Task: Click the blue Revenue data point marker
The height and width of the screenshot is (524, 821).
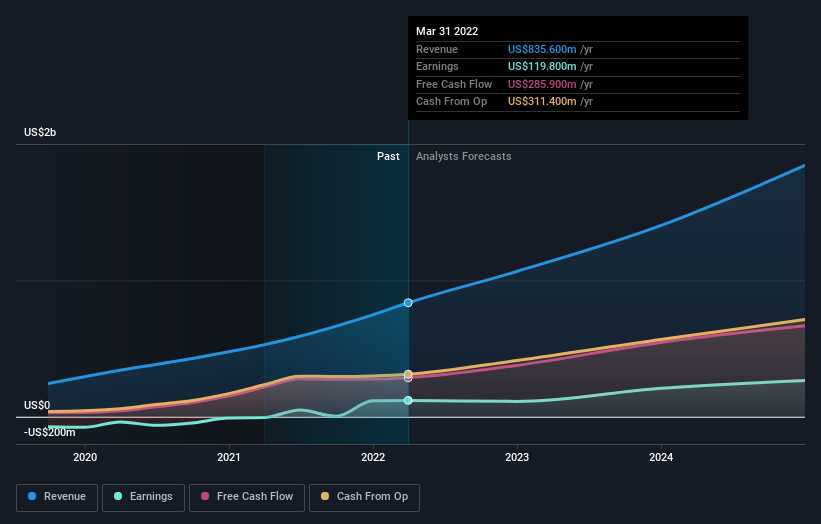Action: pos(408,303)
